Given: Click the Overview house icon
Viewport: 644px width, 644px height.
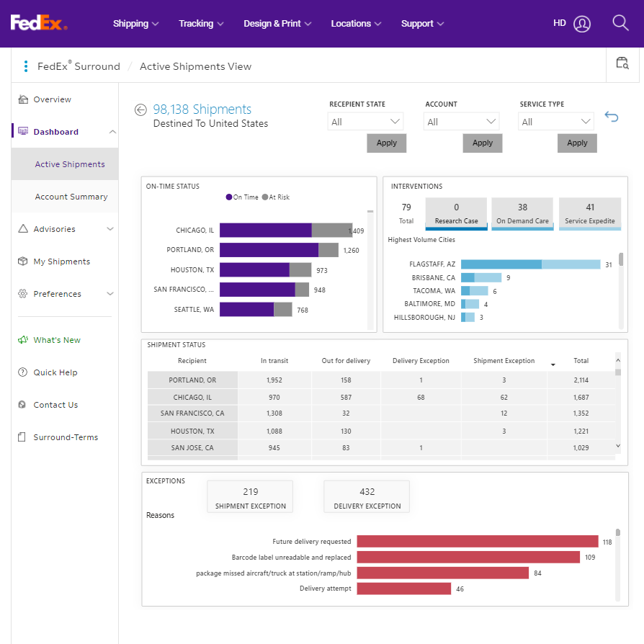Looking at the screenshot, I should 23,99.
